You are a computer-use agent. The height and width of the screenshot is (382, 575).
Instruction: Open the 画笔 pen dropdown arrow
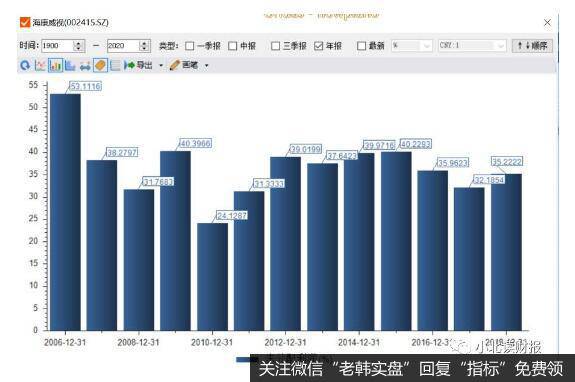coord(206,66)
